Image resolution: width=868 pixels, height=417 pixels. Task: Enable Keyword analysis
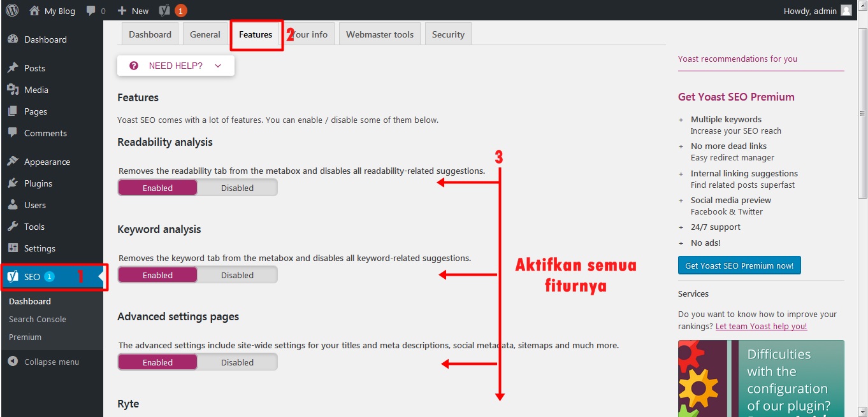point(157,275)
